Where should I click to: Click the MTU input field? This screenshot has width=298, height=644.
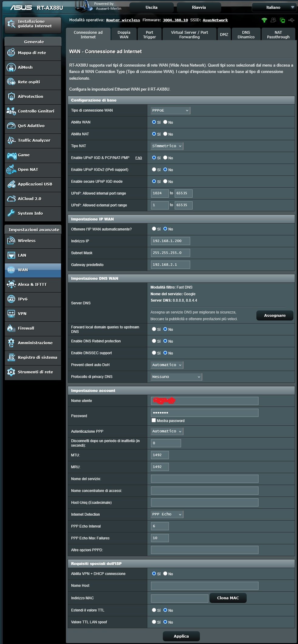coord(160,455)
